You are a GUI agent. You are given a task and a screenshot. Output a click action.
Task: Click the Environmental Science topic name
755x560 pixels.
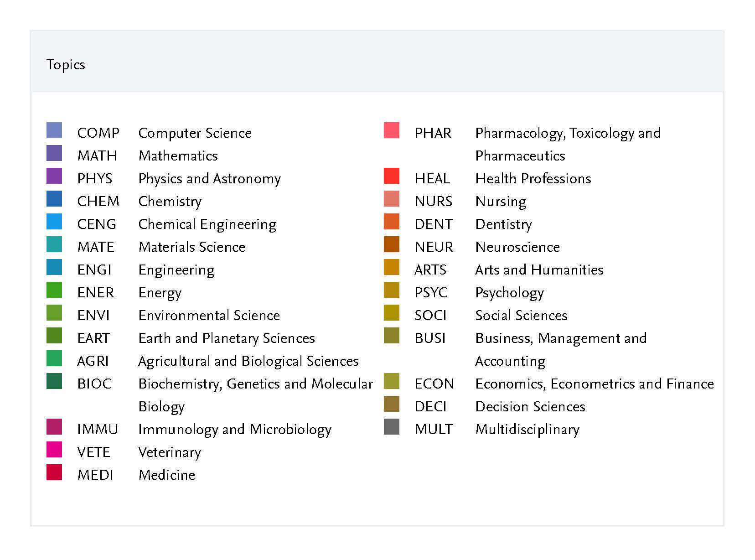pos(209,316)
